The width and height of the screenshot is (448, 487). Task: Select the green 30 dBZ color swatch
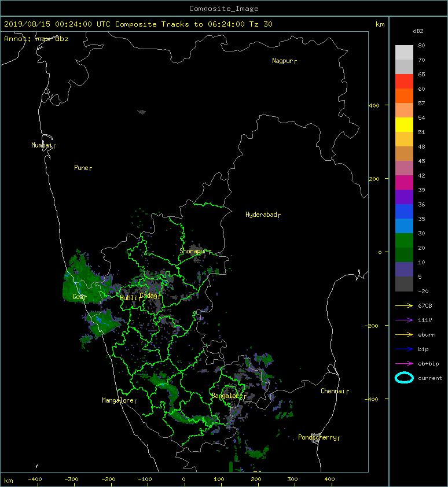(x=404, y=241)
